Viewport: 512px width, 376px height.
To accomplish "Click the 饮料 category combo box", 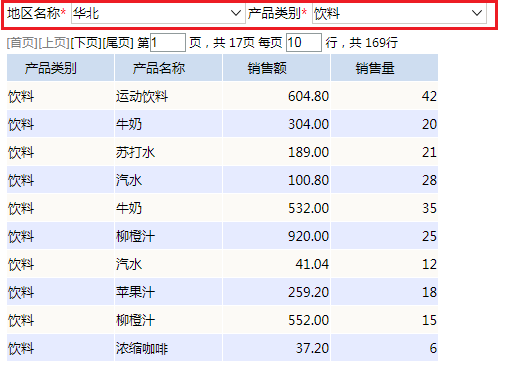I will click(x=399, y=14).
